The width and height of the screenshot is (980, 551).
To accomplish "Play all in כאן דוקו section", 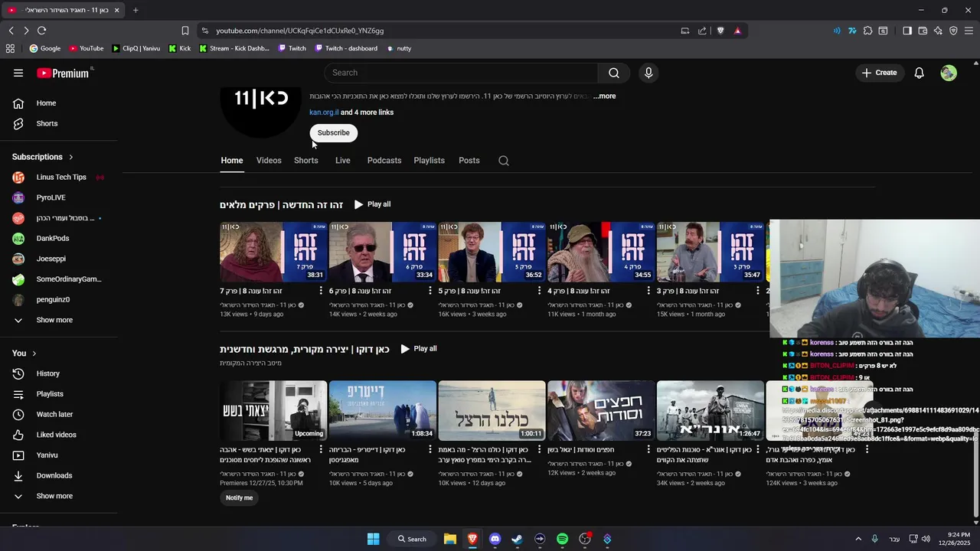I will click(x=419, y=349).
